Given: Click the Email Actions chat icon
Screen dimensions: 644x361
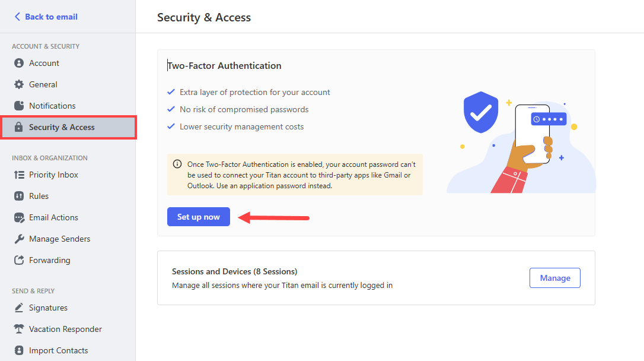Looking at the screenshot, I should coord(19,217).
